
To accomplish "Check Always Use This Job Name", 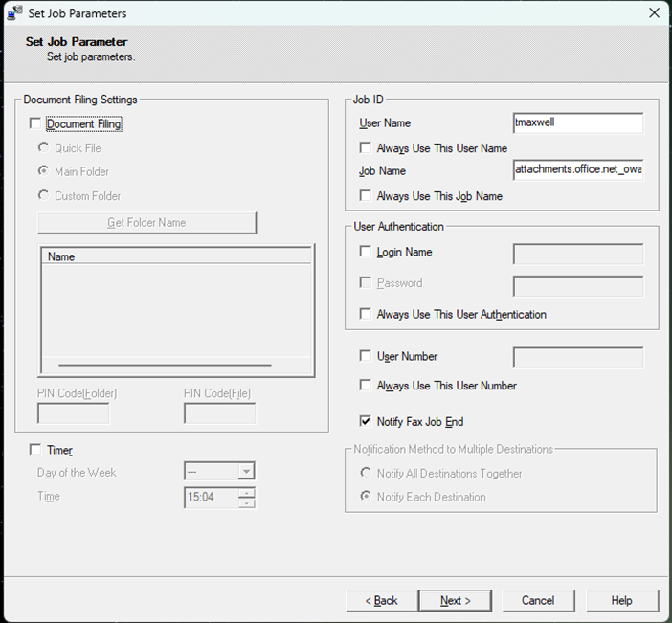I will [366, 196].
